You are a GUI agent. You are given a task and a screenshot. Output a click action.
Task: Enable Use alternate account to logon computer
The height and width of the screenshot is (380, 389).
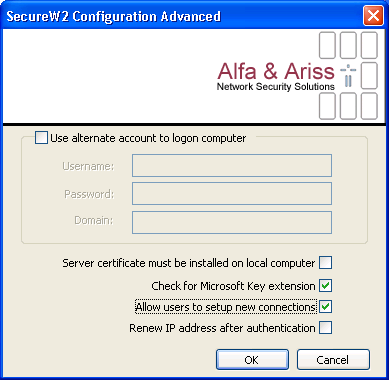[x=41, y=138]
